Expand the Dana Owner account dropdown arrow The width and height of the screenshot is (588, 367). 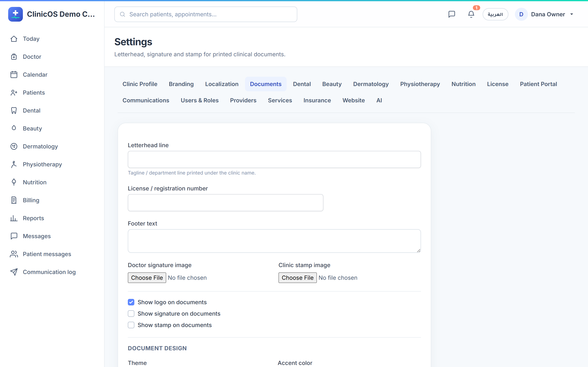click(x=571, y=14)
